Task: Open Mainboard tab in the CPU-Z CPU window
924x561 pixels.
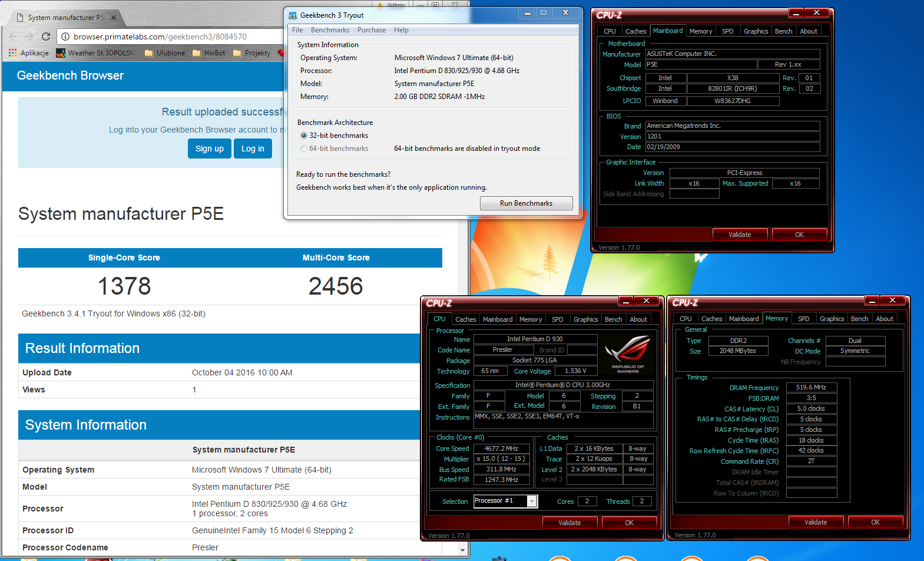Action: tap(498, 319)
